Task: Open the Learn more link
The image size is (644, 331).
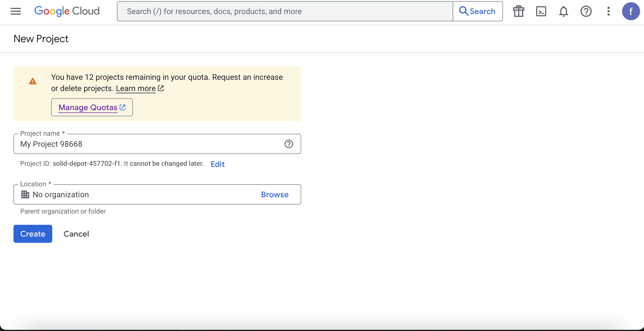Action: point(136,89)
